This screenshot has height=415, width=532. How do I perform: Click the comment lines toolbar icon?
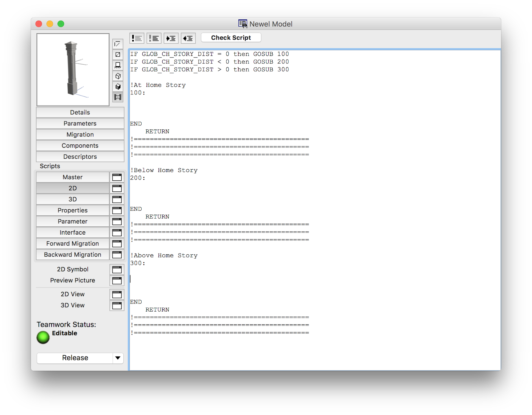tap(137, 38)
